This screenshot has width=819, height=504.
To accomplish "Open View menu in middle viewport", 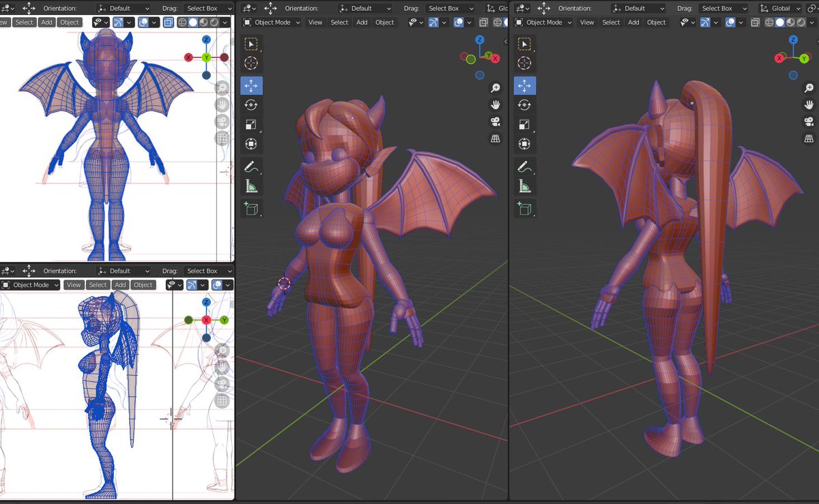I will [x=315, y=23].
